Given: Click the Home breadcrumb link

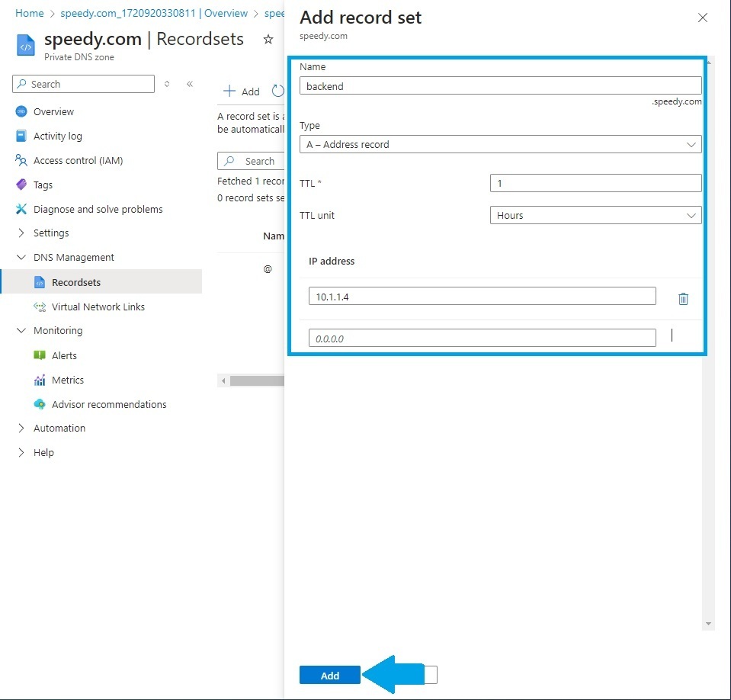Looking at the screenshot, I should point(30,13).
